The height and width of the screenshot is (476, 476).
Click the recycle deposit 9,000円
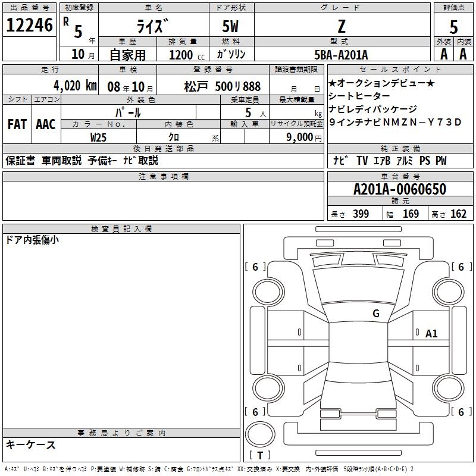[304, 137]
